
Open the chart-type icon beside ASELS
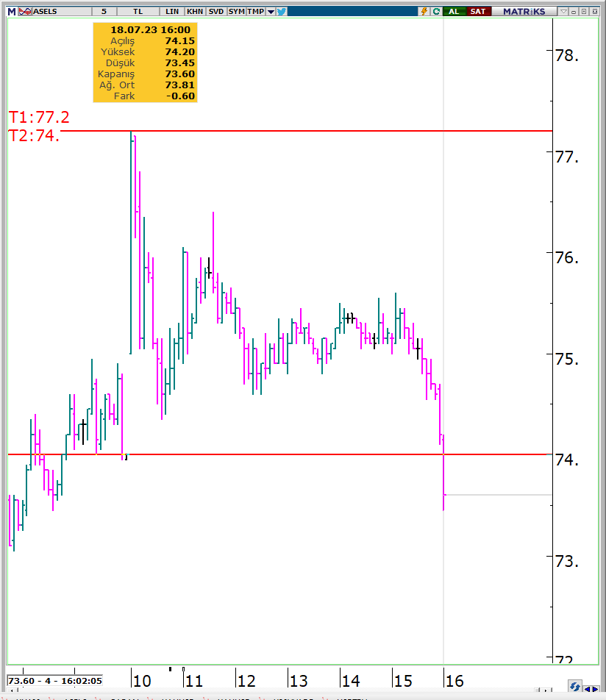(x=25, y=12)
